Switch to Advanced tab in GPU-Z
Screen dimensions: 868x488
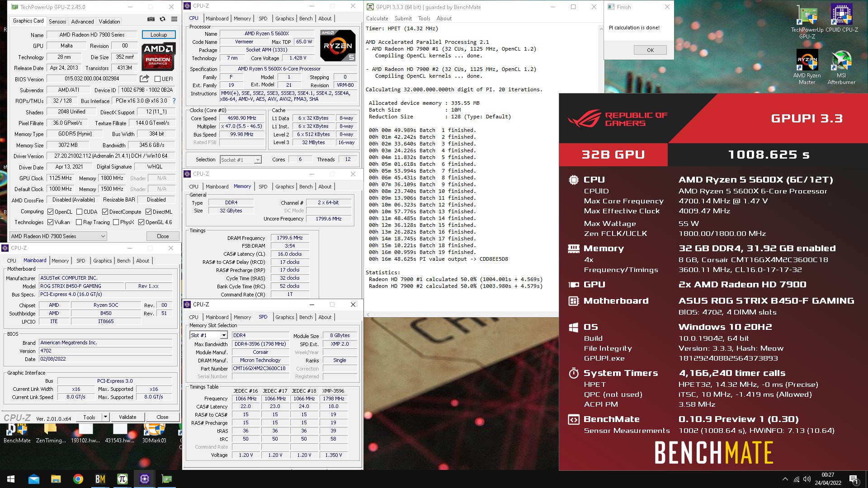82,21
